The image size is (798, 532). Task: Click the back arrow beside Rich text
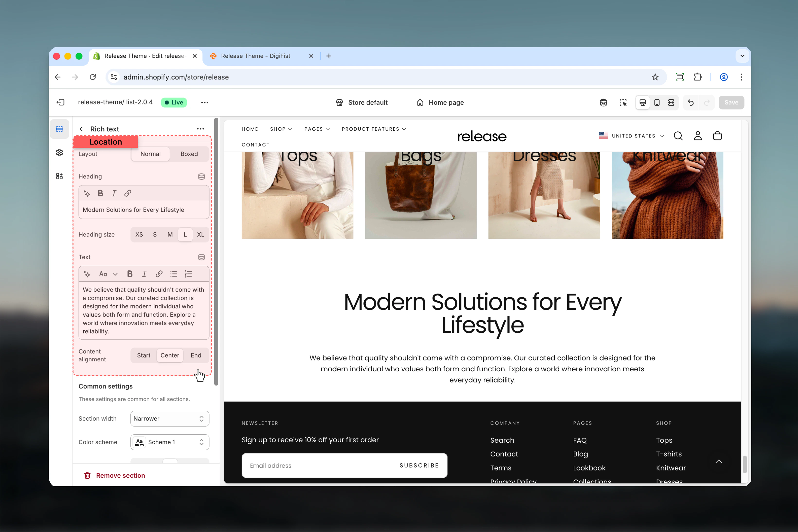tap(81, 129)
